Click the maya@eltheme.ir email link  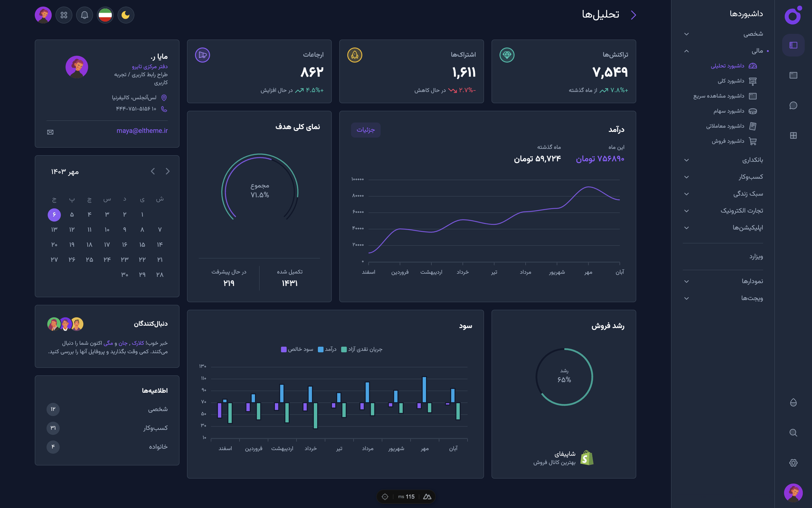(142, 131)
